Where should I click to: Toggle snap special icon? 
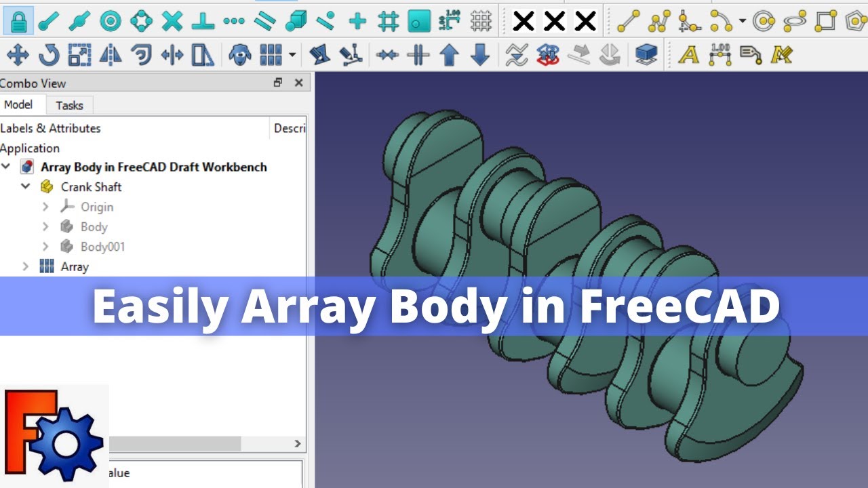pyautogui.click(x=296, y=21)
